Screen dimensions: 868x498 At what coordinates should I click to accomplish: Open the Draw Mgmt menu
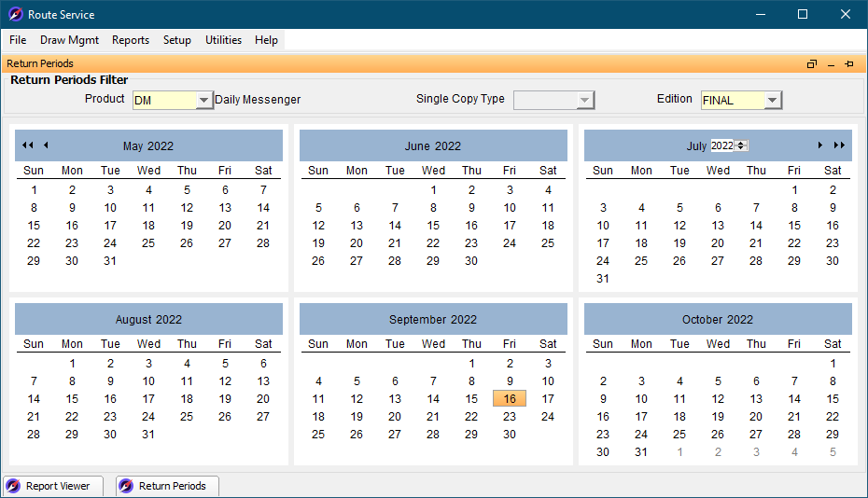[x=69, y=40]
